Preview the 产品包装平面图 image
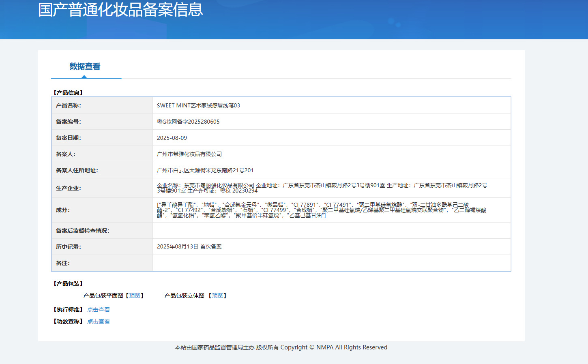Image resolution: width=588 pixels, height=364 pixels. pyautogui.click(x=134, y=296)
